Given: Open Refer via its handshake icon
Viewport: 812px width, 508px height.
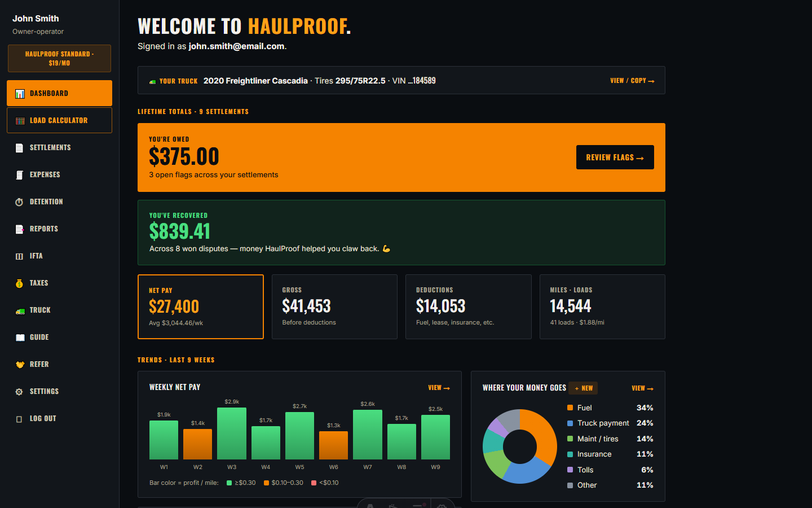Looking at the screenshot, I should 20,365.
